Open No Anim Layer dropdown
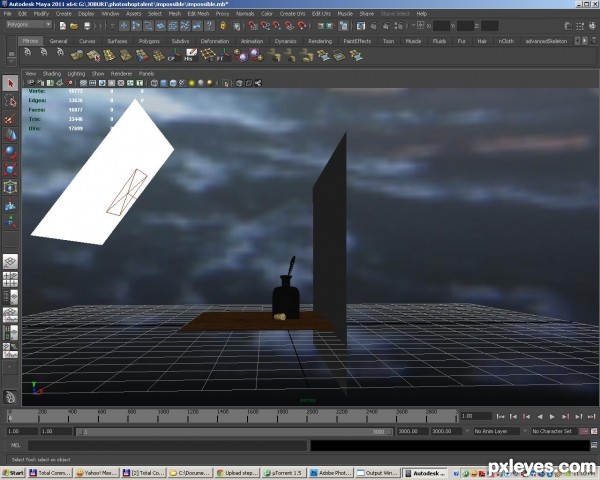The width and height of the screenshot is (600, 480). click(x=496, y=431)
